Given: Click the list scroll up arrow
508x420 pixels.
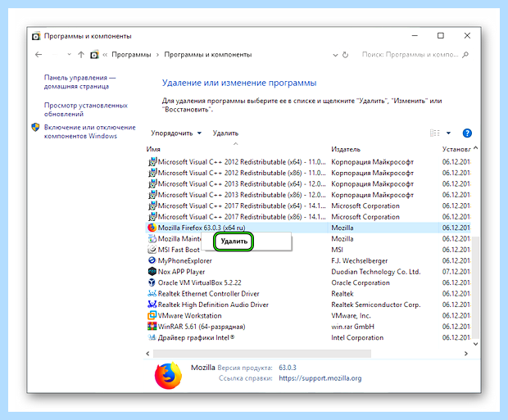Looking at the screenshot, I should tap(475, 148).
